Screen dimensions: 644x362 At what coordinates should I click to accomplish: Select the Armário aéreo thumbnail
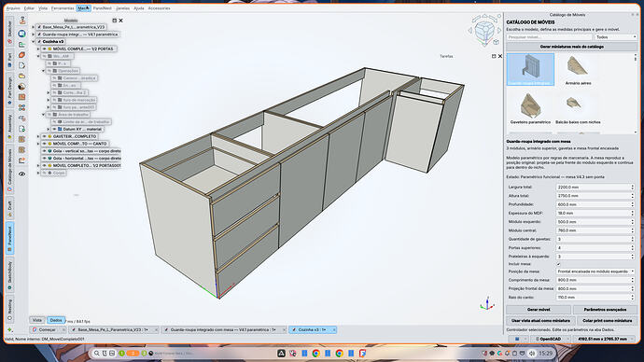pyautogui.click(x=578, y=70)
